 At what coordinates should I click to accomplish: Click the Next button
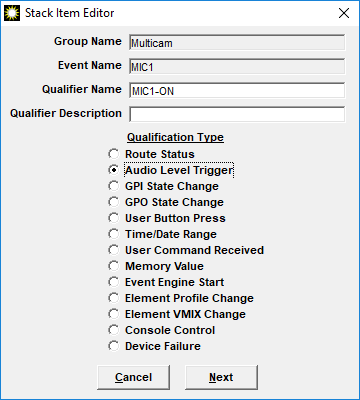click(221, 377)
